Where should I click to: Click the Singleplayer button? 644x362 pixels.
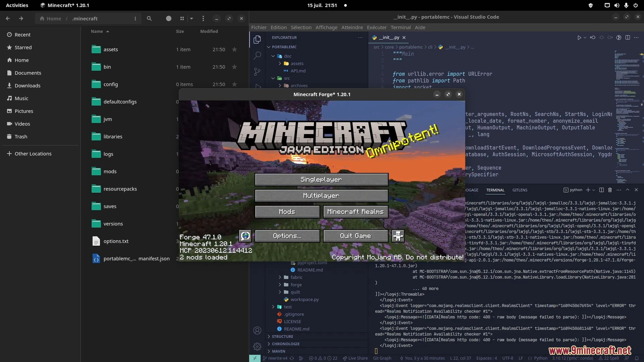click(x=321, y=179)
